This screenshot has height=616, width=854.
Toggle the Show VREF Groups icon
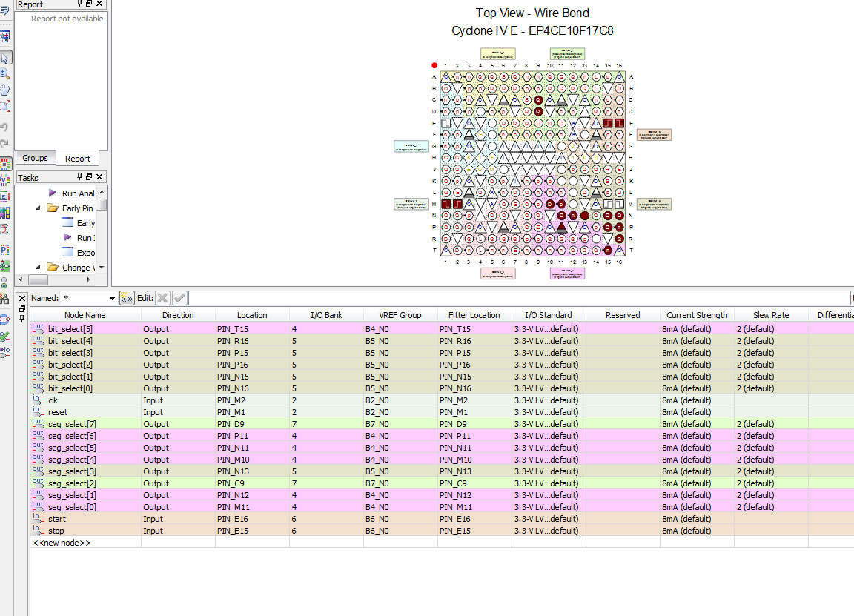pyautogui.click(x=5, y=179)
